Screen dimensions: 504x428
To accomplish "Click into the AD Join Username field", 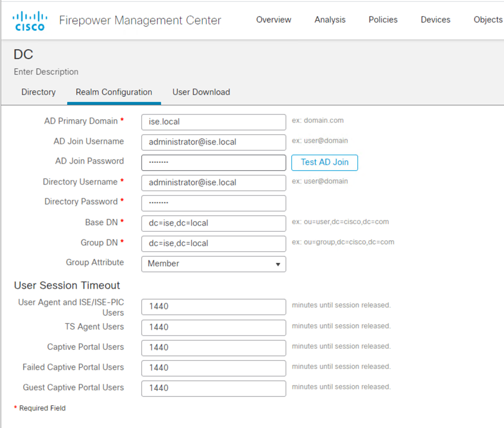I will (213, 142).
